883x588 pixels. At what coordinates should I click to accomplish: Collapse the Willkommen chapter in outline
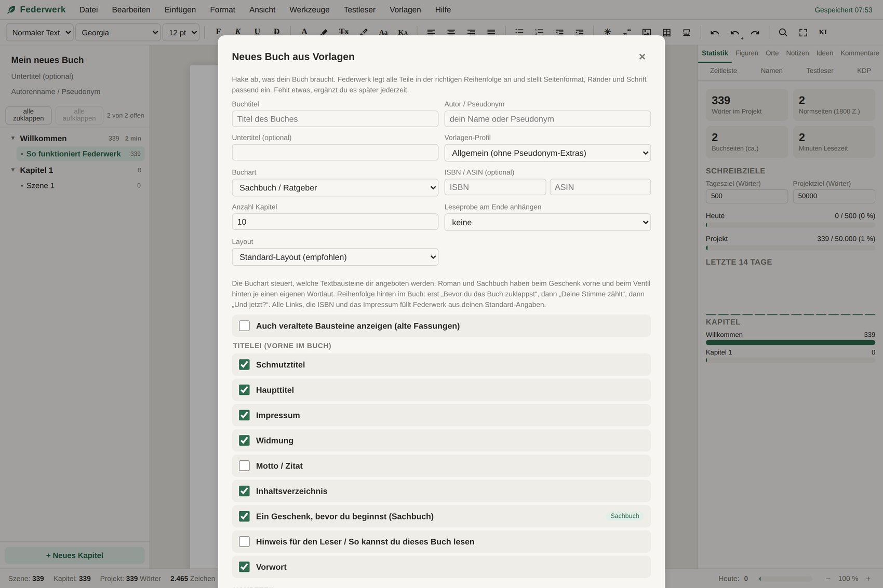click(x=13, y=139)
